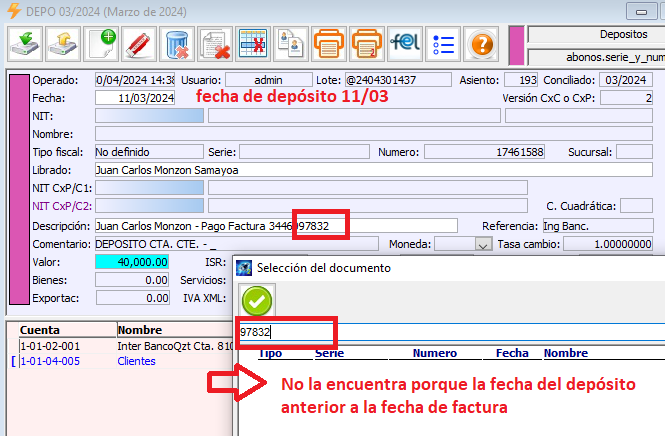Click the trash can delete icon
The image size is (665, 436).
178,45
